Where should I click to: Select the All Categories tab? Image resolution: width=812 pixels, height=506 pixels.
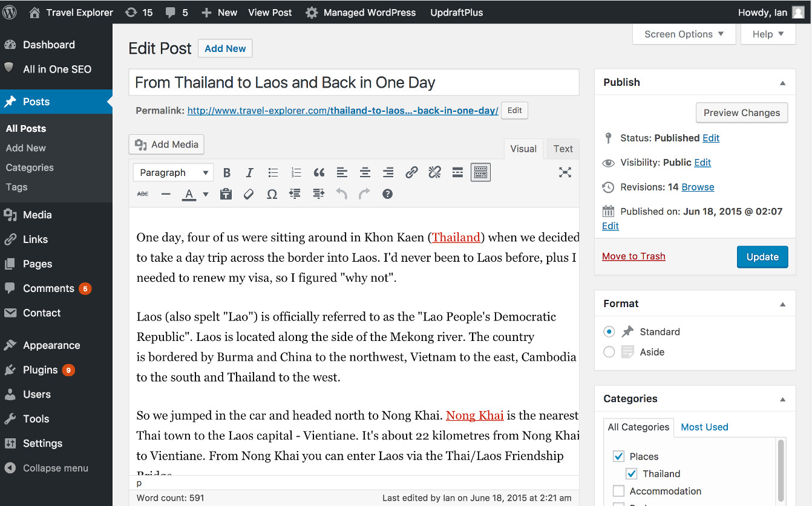click(x=638, y=427)
